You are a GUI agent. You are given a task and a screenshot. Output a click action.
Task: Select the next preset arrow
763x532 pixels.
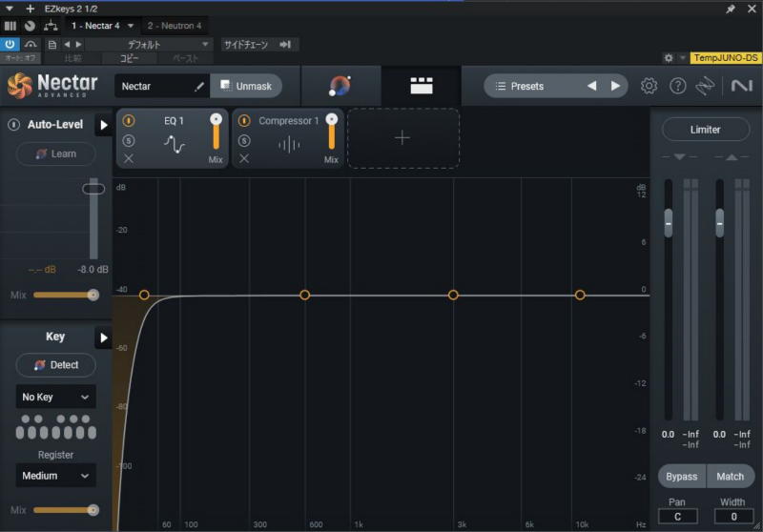pyautogui.click(x=616, y=86)
